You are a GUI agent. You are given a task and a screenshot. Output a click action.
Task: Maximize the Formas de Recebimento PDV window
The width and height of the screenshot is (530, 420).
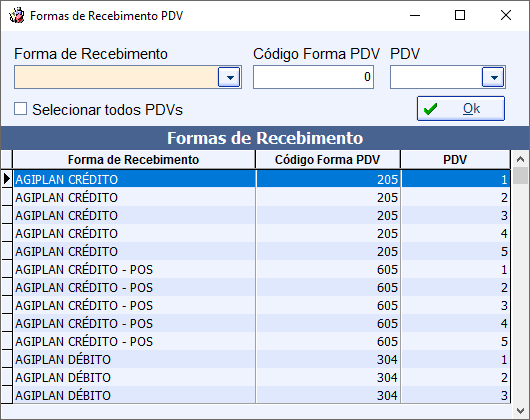coord(460,15)
